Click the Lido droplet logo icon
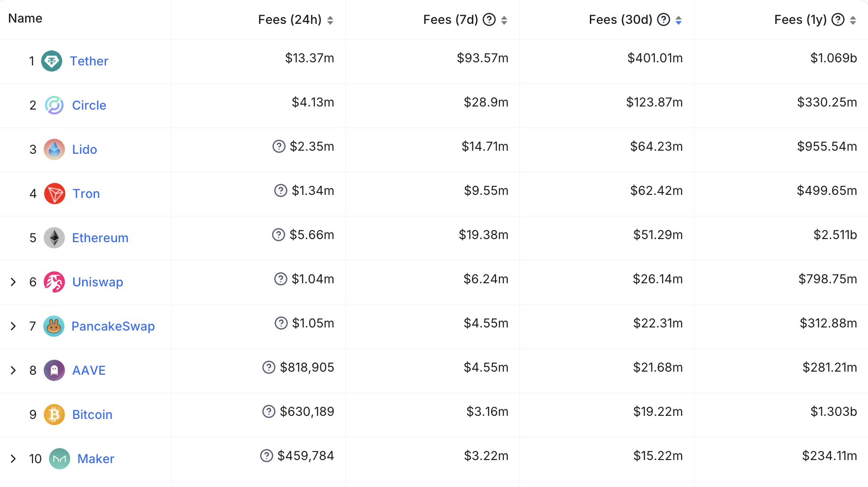Viewport: 868px width, 487px height. [54, 149]
